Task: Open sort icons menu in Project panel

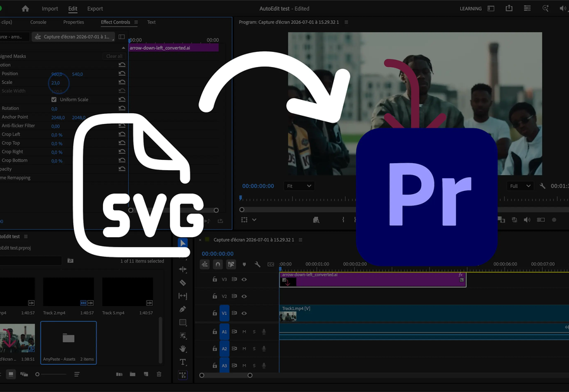Action: [77, 374]
